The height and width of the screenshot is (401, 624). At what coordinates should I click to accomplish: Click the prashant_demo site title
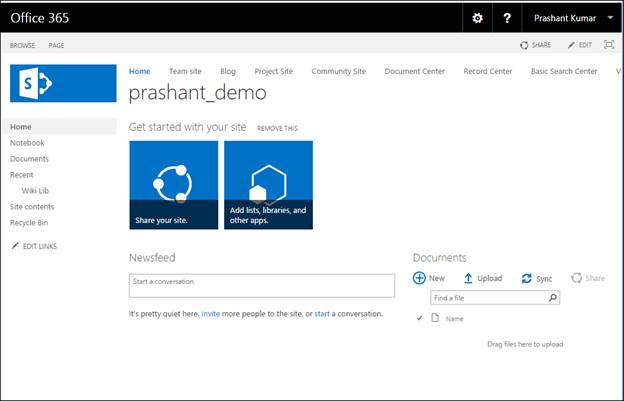197,93
